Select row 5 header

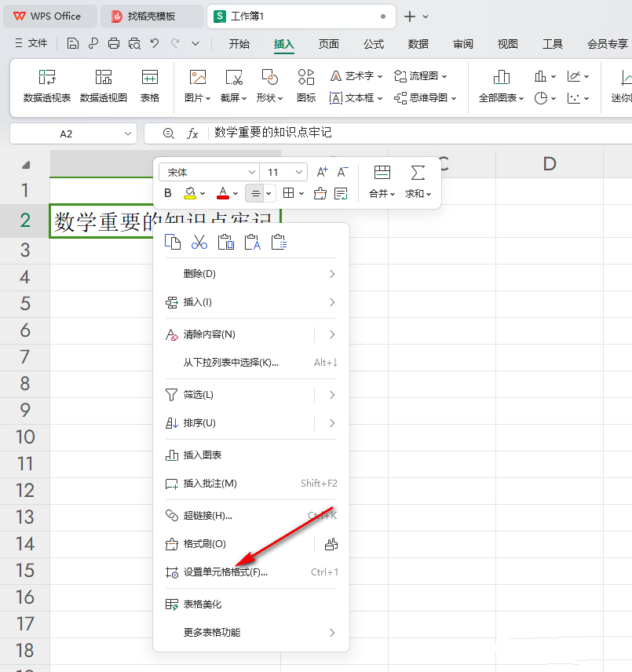(x=25, y=304)
